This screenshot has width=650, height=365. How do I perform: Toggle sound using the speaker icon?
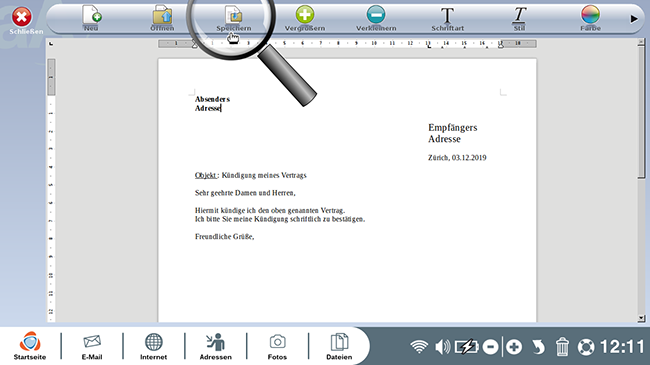[443, 346]
